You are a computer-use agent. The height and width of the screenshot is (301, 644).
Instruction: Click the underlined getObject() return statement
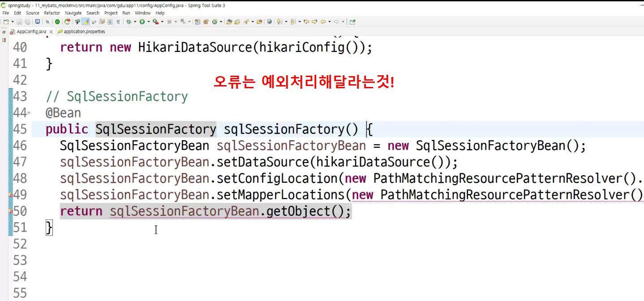pyautogui.click(x=206, y=211)
